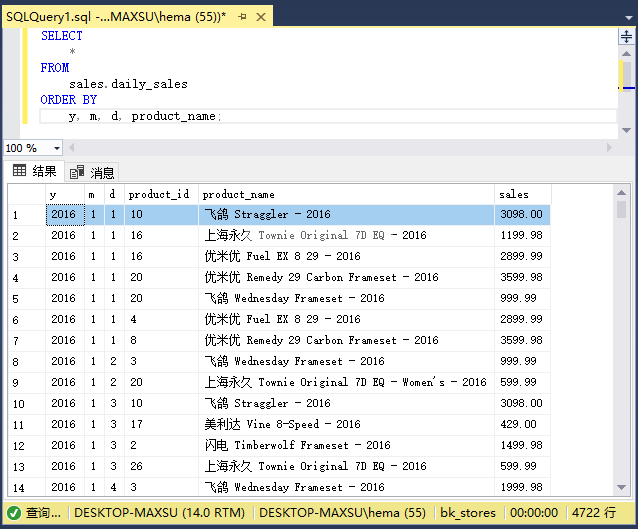Switch to the 结果 results tab
The height and width of the screenshot is (529, 638).
coord(34,171)
